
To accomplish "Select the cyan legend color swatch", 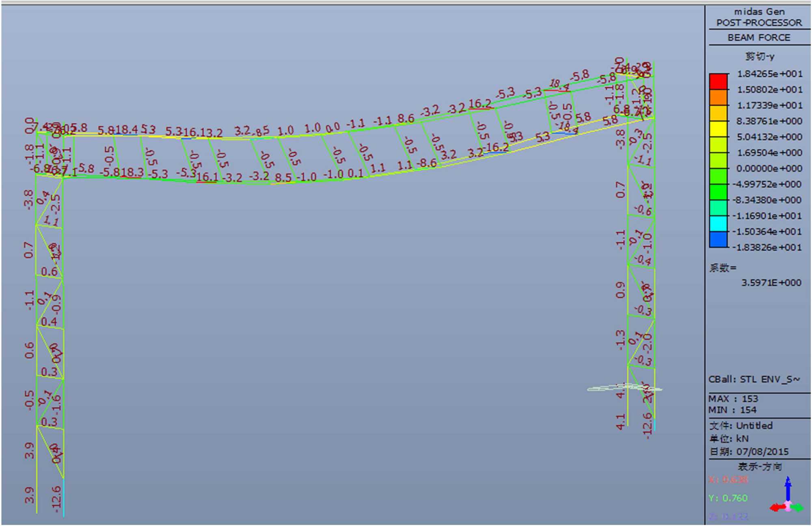I will [718, 224].
